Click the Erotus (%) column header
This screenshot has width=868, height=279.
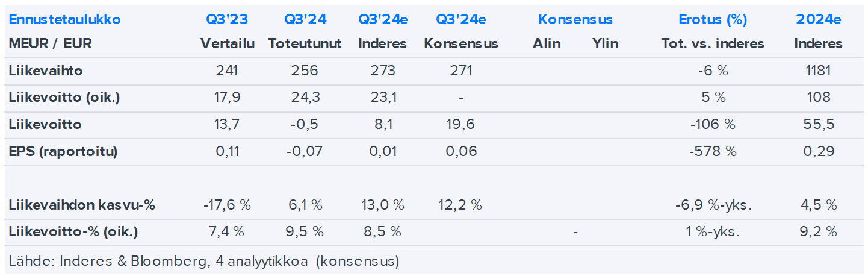point(713,19)
